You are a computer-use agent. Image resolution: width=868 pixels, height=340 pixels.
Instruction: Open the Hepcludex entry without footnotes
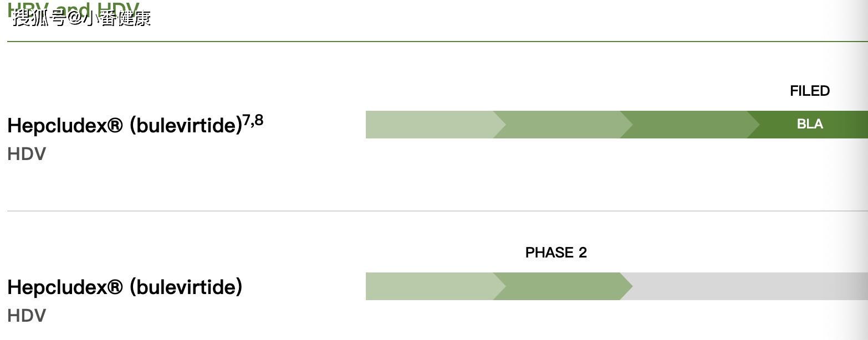coord(125,287)
